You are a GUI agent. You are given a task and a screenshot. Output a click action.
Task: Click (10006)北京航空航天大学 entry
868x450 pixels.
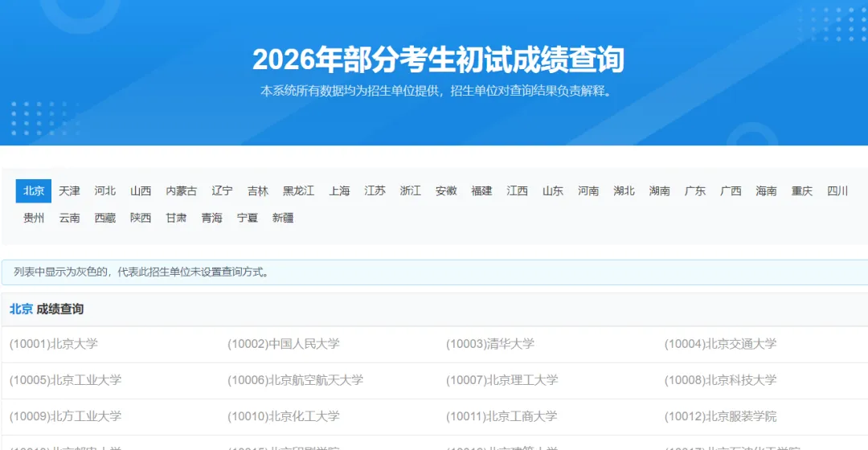pyautogui.click(x=295, y=380)
